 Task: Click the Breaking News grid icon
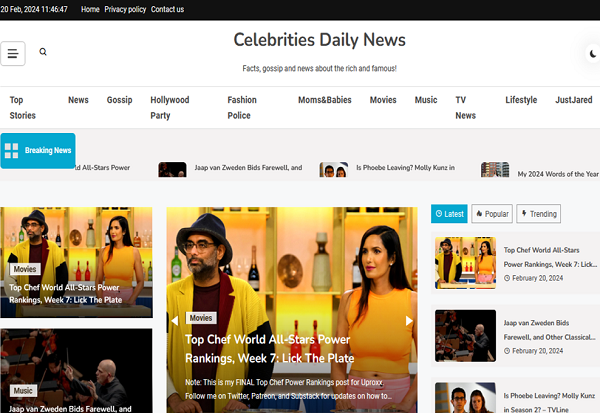click(x=11, y=151)
